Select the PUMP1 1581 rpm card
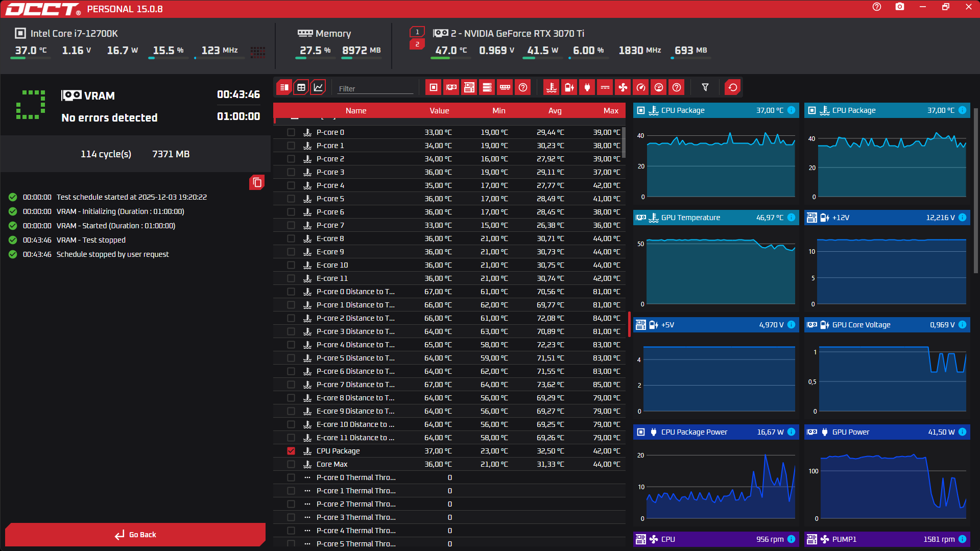This screenshot has height=551, width=980. point(887,539)
